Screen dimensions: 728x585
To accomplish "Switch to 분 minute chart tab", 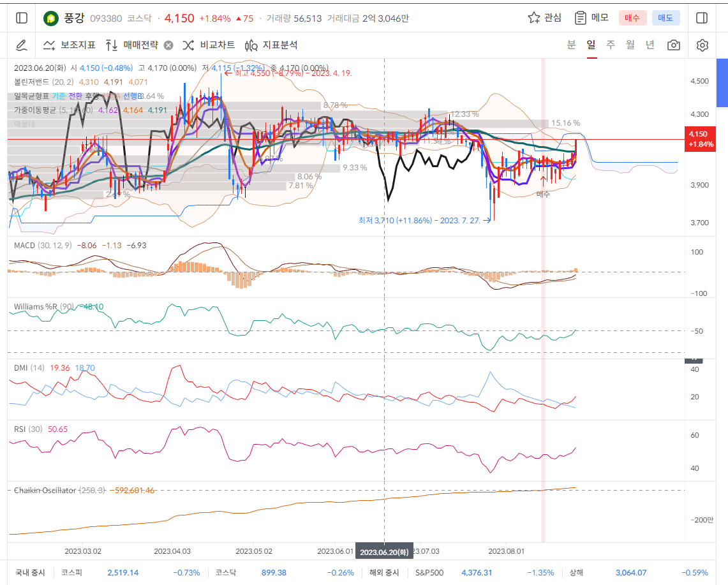I will pos(572,45).
